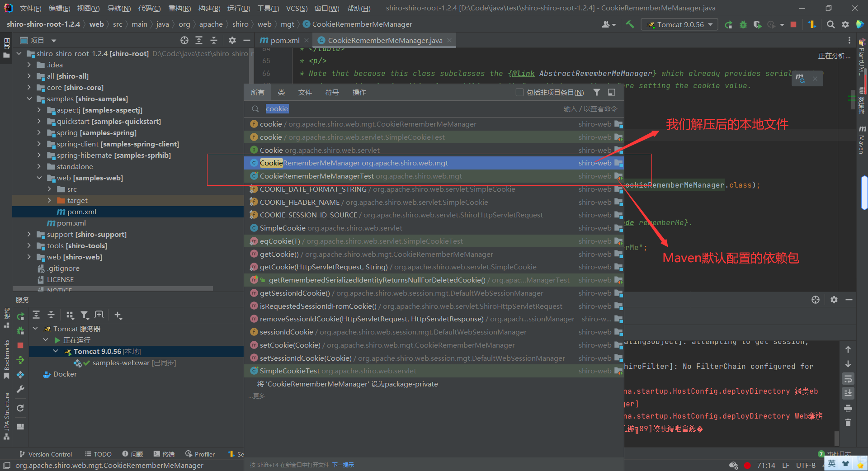Expand the core [shiro-core] module
The image size is (868, 471).
(29, 87)
